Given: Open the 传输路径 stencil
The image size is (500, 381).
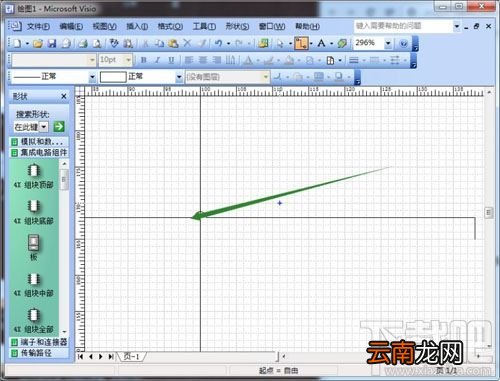Looking at the screenshot, I should click(x=39, y=353).
